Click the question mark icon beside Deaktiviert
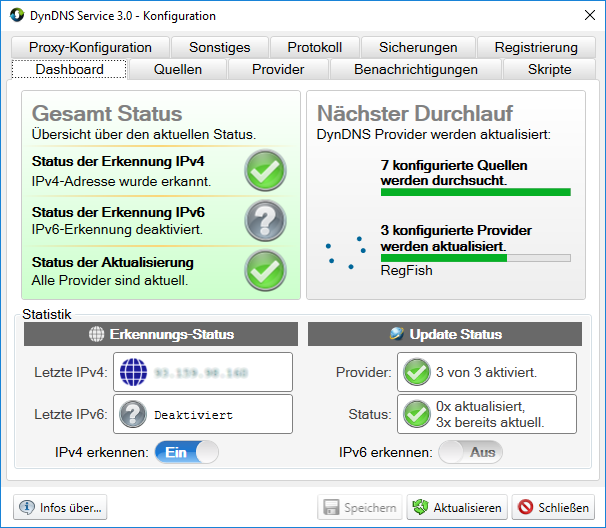 (x=133, y=414)
